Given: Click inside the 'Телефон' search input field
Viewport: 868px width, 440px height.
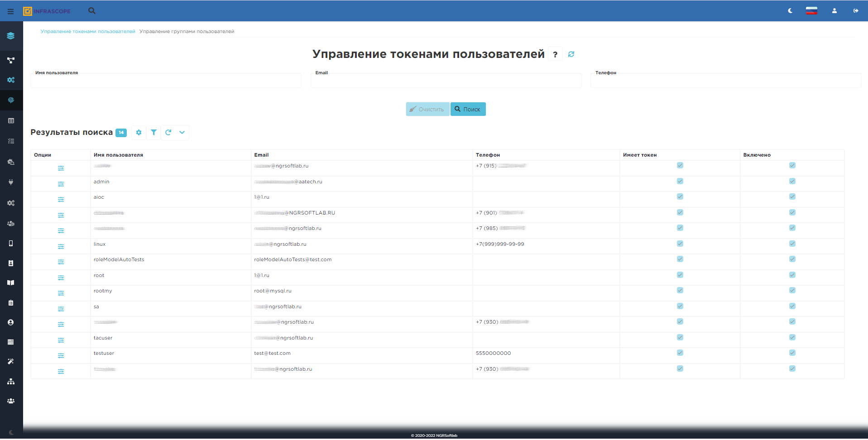Looking at the screenshot, I should [725, 81].
